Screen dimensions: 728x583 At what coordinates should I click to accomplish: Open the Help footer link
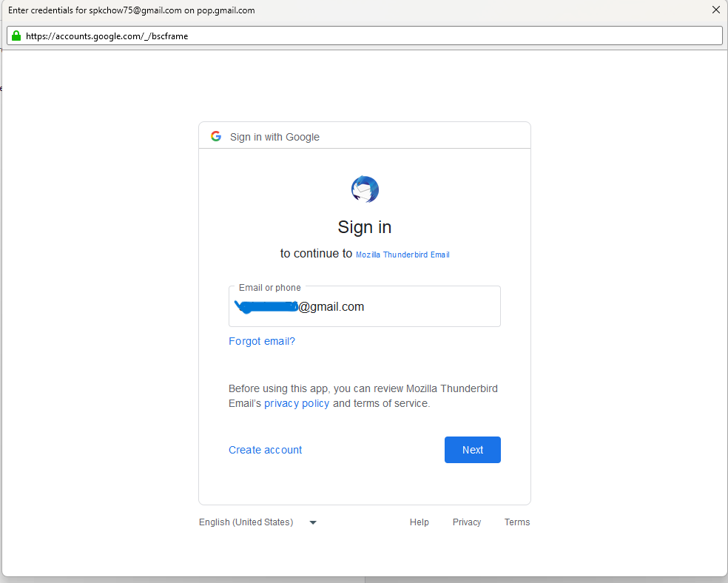coord(419,522)
